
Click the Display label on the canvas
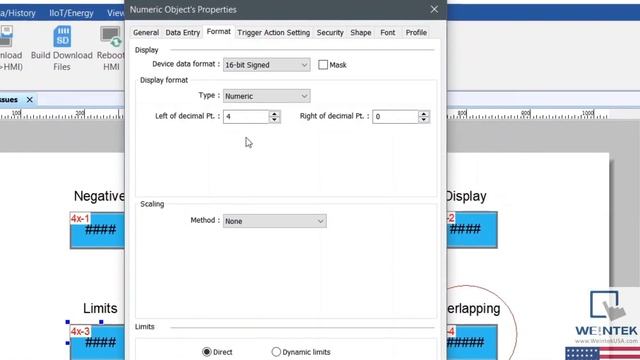(467, 196)
